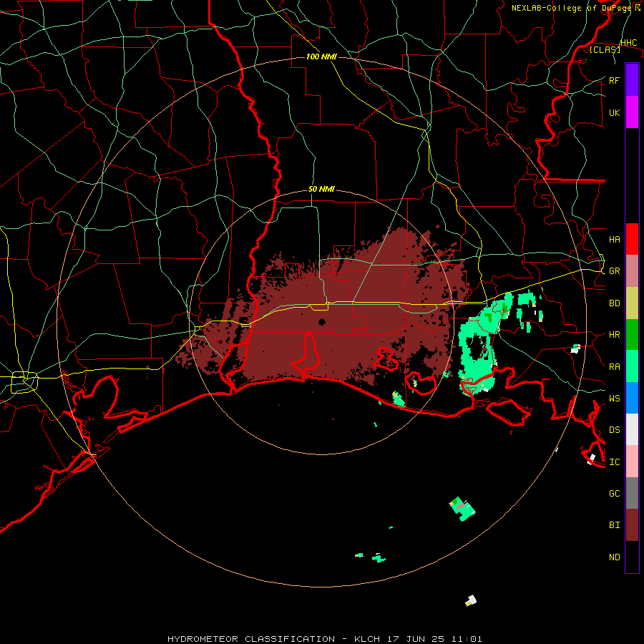The image size is (644, 644).
Task: Click the GC legend label
Action: [x=615, y=493]
